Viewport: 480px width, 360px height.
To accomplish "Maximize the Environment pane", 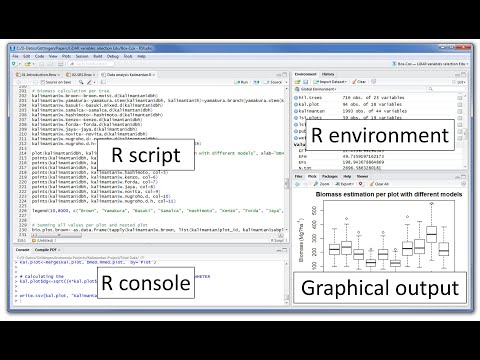I will click(463, 74).
